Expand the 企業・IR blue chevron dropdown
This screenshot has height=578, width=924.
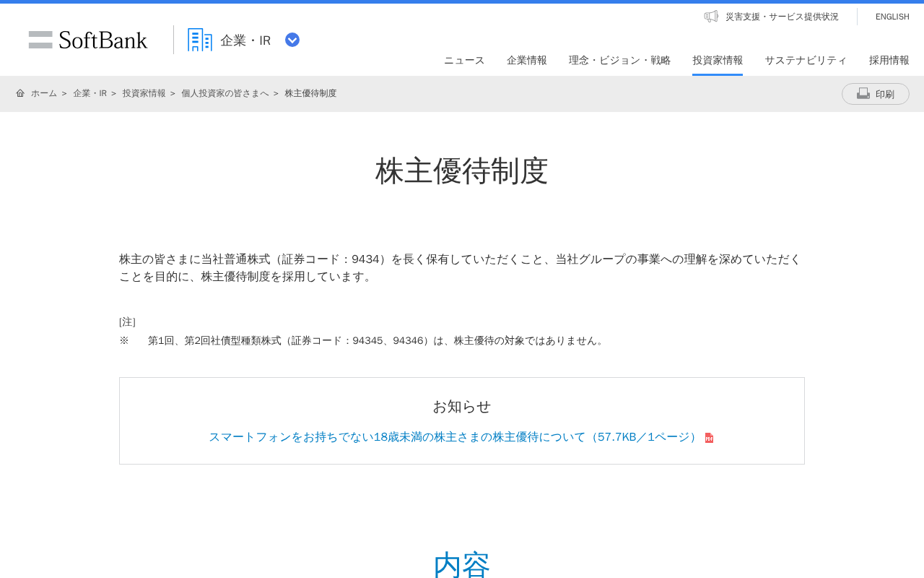(x=292, y=40)
